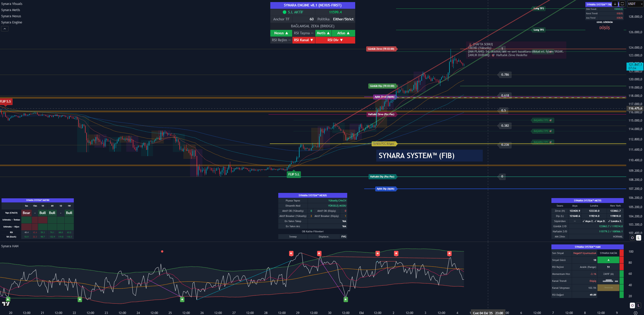The width and height of the screenshot is (644, 315).
Task: Open the chart settings hexagon gear icon
Action: pos(636,313)
